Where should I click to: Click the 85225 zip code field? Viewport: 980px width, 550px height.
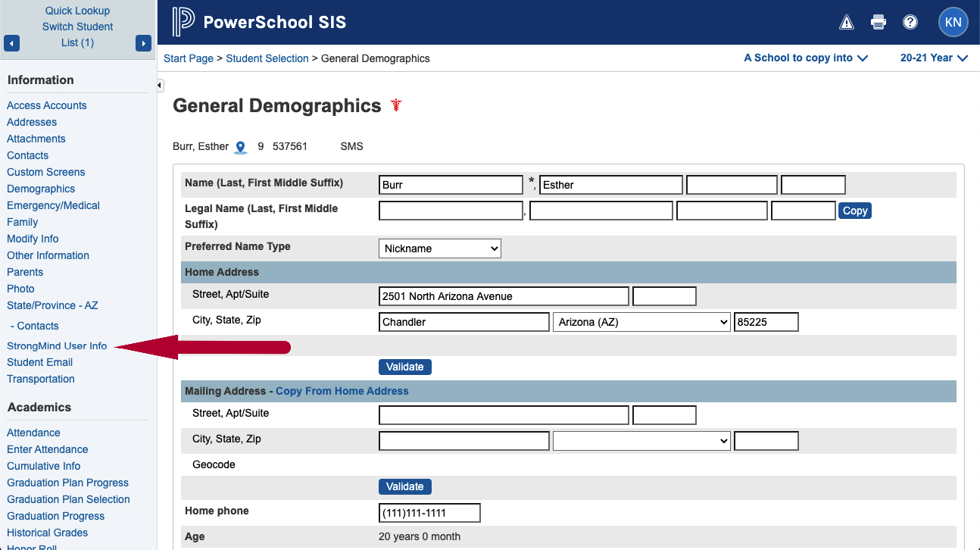(766, 322)
